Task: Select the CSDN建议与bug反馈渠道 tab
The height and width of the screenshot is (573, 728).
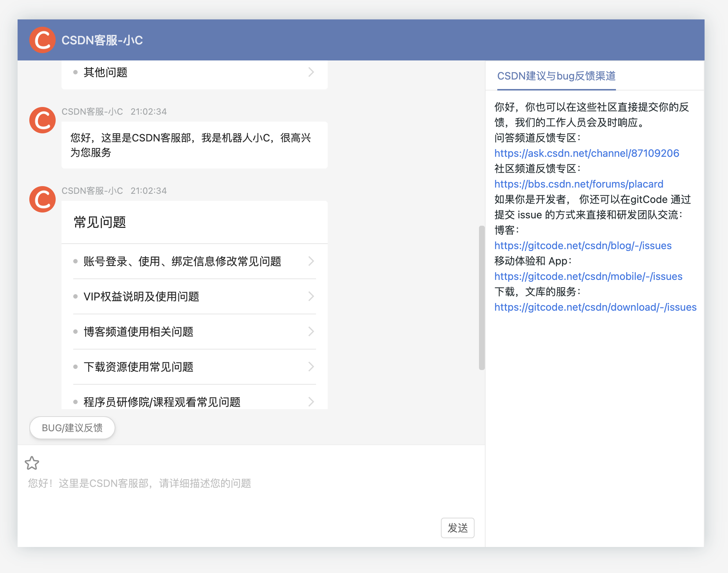Action: (x=556, y=76)
